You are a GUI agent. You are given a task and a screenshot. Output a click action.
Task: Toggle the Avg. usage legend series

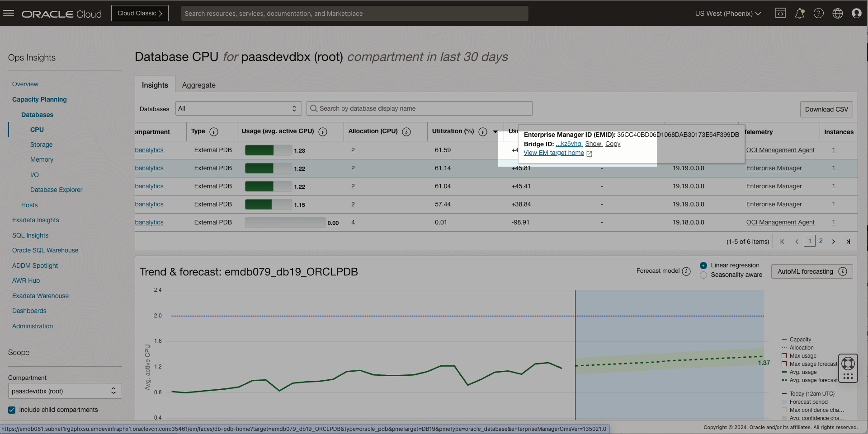click(799, 372)
